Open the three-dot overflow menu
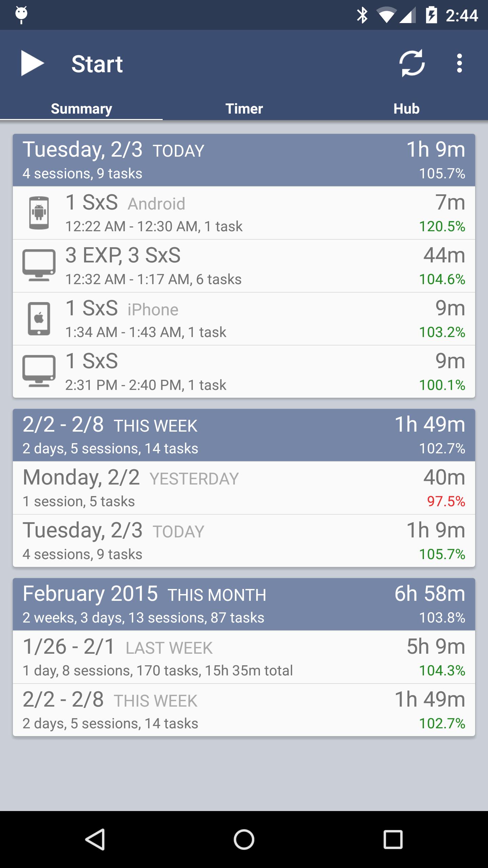Screen dimensions: 488x868 (459, 63)
